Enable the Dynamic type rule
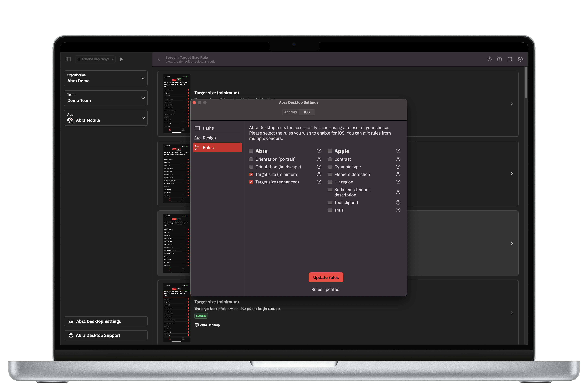 (x=330, y=167)
